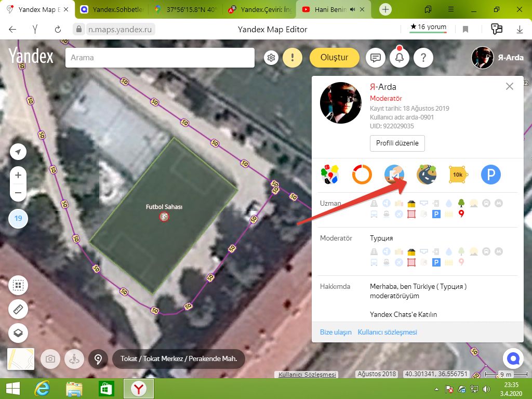Image resolution: width=532 pixels, height=399 pixels.
Task: Click the camera photo icon
Action: (x=50, y=358)
